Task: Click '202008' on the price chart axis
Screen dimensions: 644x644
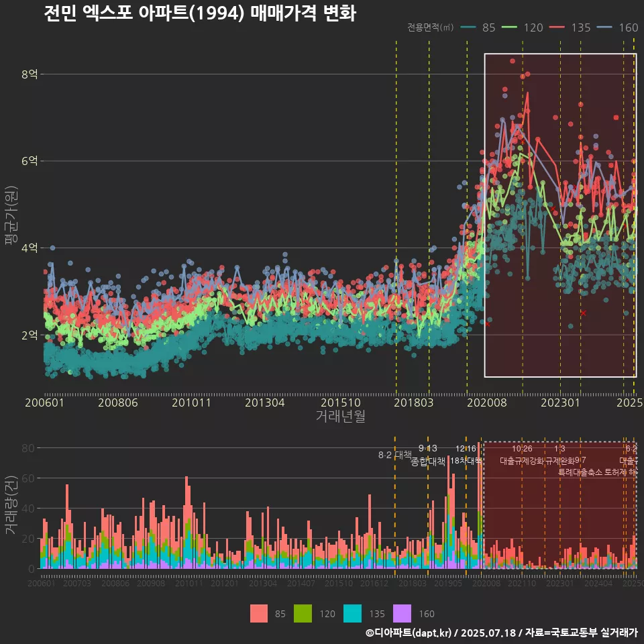Action: pyautogui.click(x=487, y=402)
